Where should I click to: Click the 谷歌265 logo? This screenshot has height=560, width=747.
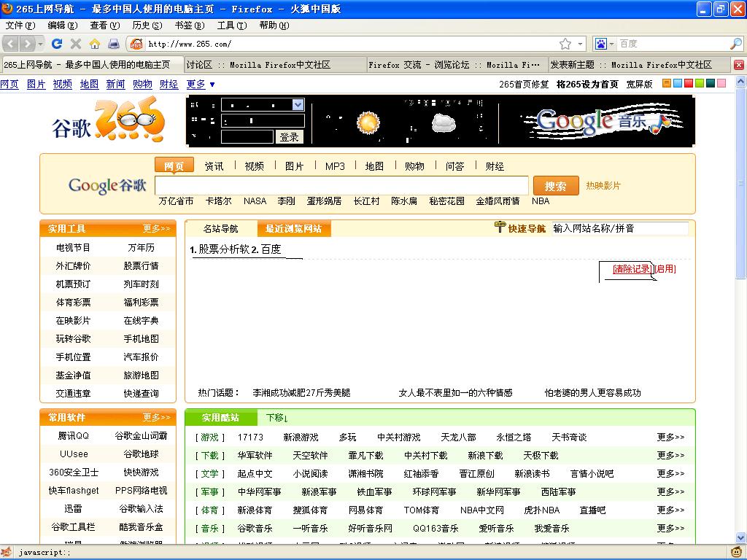pyautogui.click(x=109, y=120)
